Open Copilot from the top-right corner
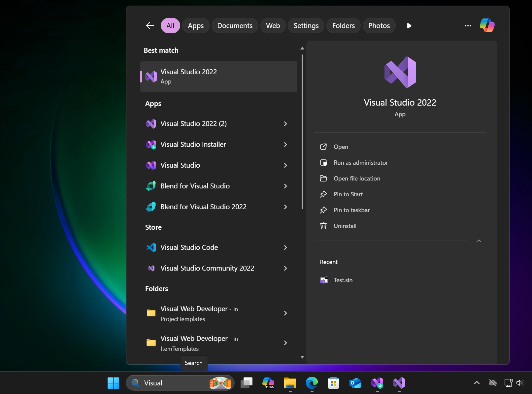Screen dimensions: 532x394 487,25
